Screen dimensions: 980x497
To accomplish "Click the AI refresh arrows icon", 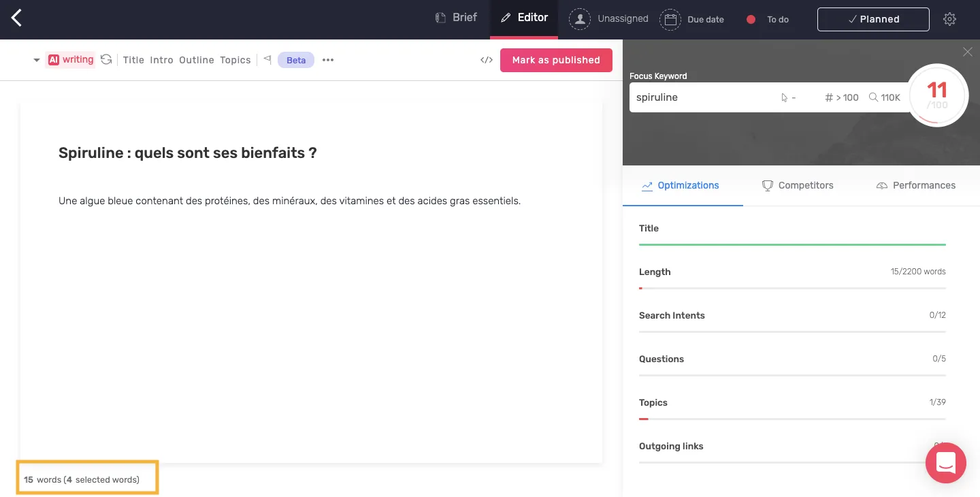I will [106, 60].
